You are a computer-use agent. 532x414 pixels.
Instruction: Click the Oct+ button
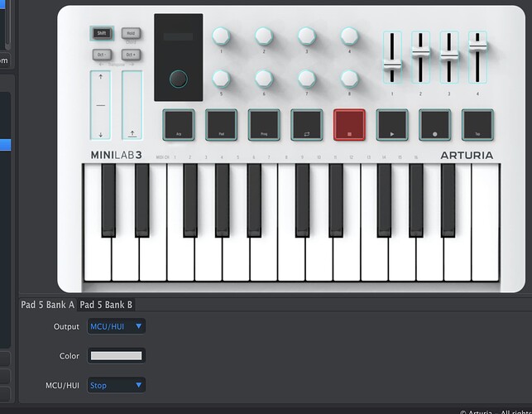click(131, 55)
